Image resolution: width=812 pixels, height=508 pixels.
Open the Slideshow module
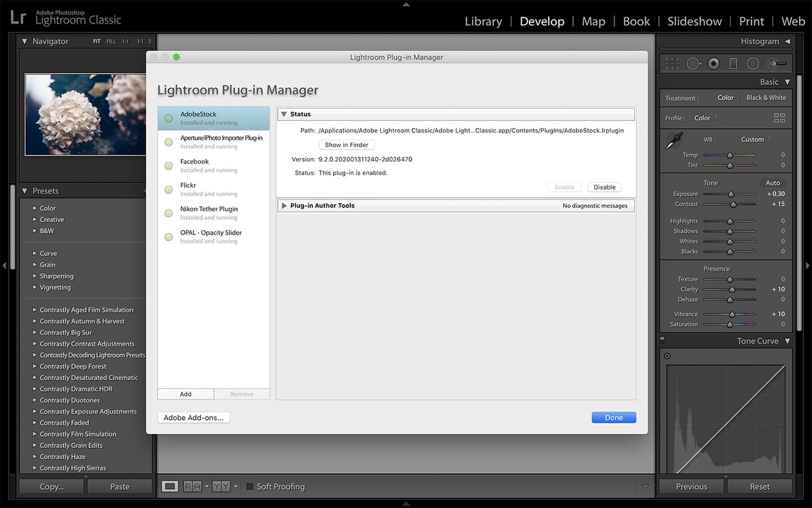(694, 21)
